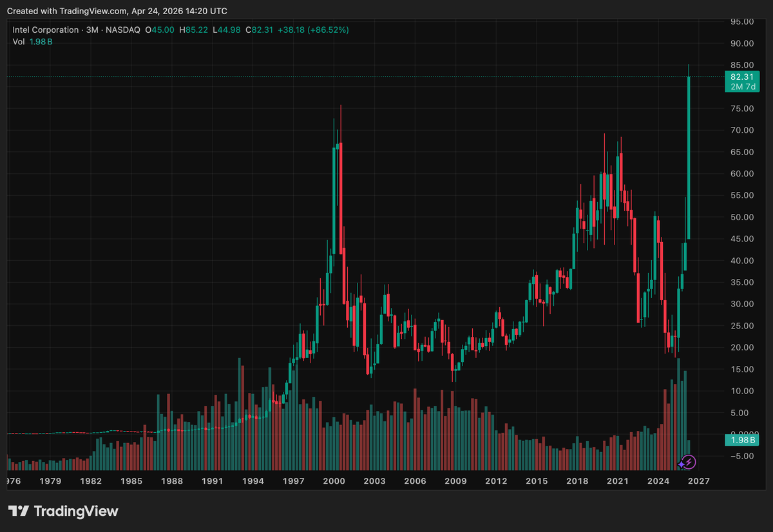Click the 2009 label on time axis
The height and width of the screenshot is (532, 773).
455,481
